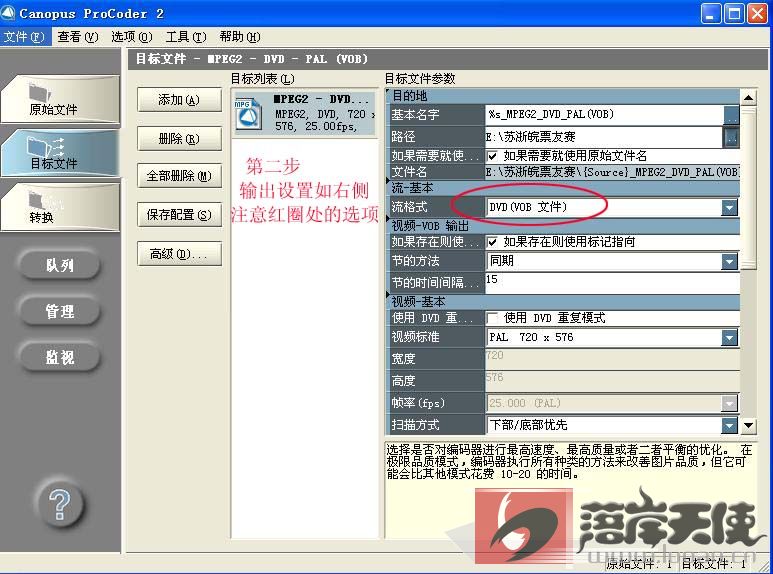Click the parameter list scrollbar thumb
This screenshot has width=773, height=574.
coord(749,187)
